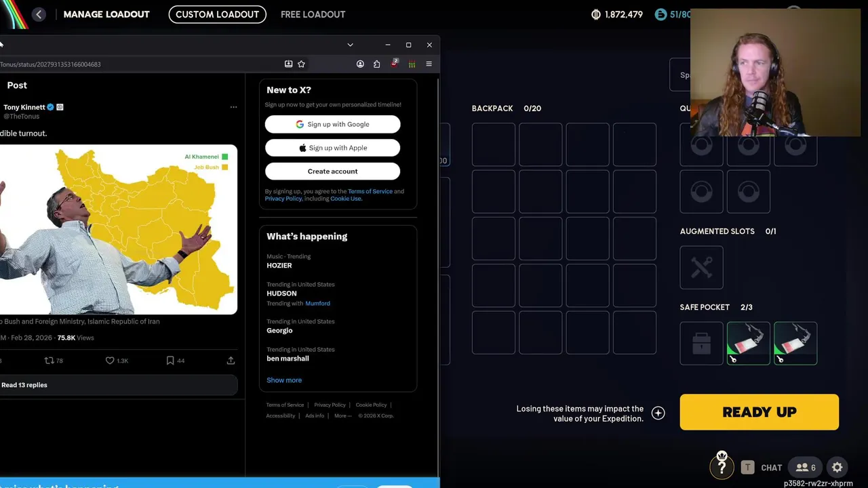Click Sign up with Apple
Viewport: 868px width, 488px height.
coord(332,148)
